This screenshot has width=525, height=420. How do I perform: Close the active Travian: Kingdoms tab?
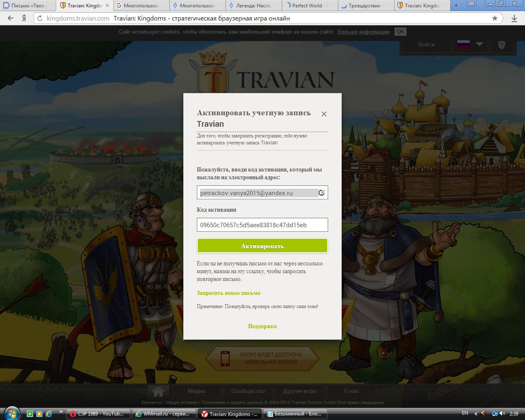tap(107, 5)
